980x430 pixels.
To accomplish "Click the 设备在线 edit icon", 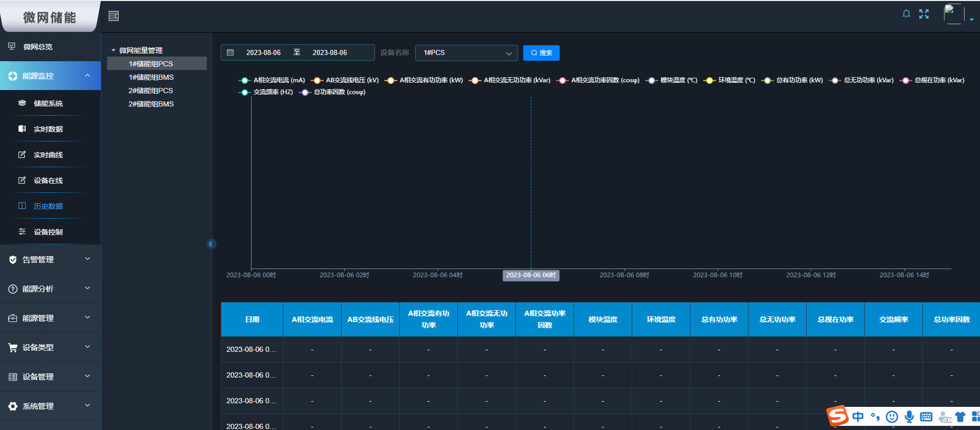I will coord(22,180).
